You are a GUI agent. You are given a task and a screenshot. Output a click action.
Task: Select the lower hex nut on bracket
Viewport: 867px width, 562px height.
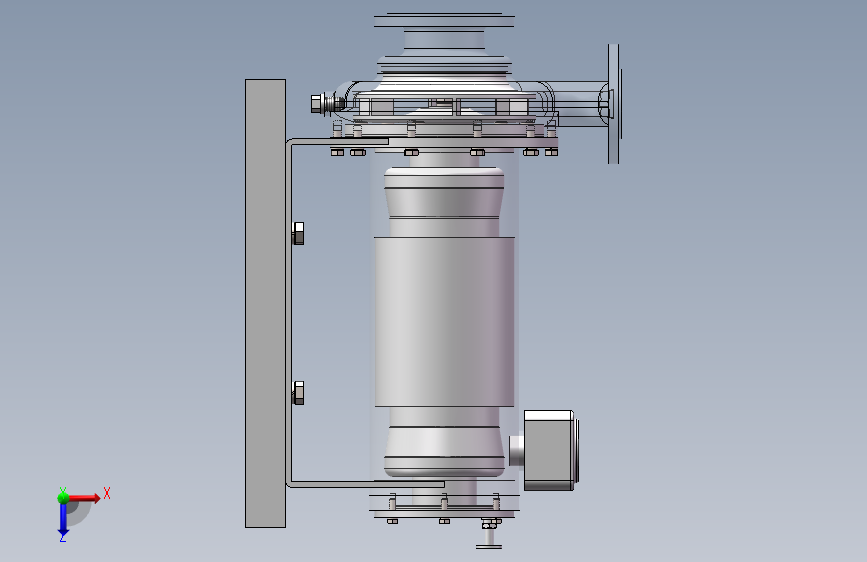click(298, 393)
